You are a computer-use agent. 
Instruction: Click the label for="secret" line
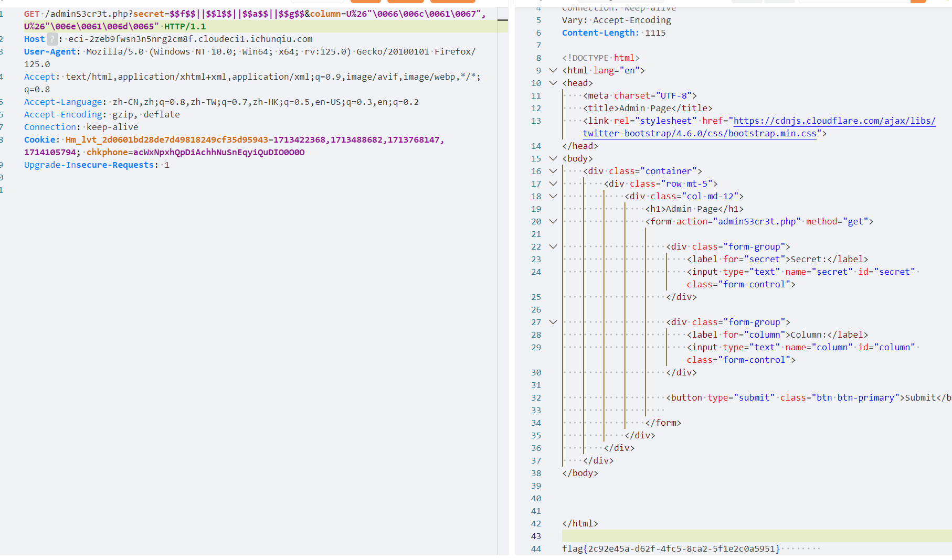[778, 259]
